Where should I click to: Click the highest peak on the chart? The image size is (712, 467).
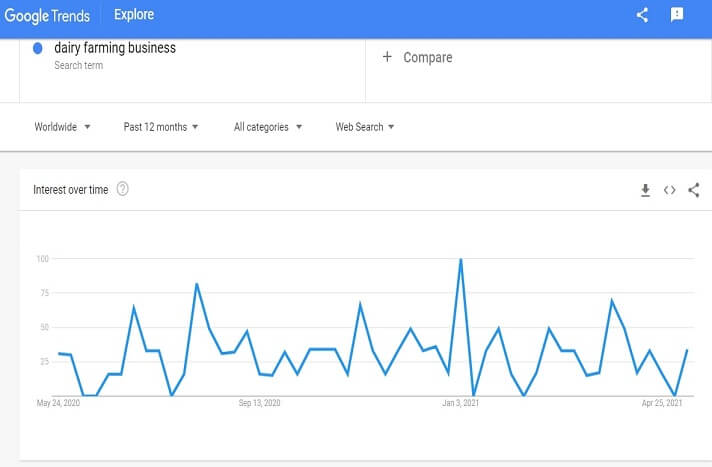[x=460, y=260]
